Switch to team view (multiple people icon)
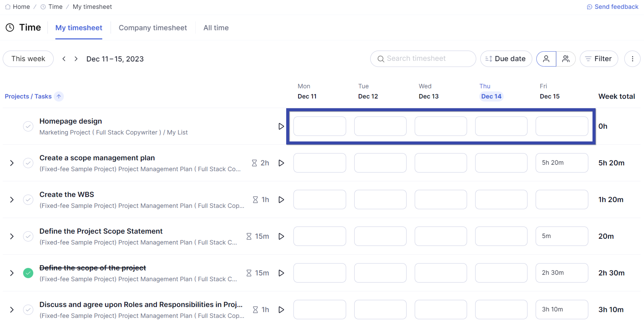The image size is (644, 325). [566, 59]
